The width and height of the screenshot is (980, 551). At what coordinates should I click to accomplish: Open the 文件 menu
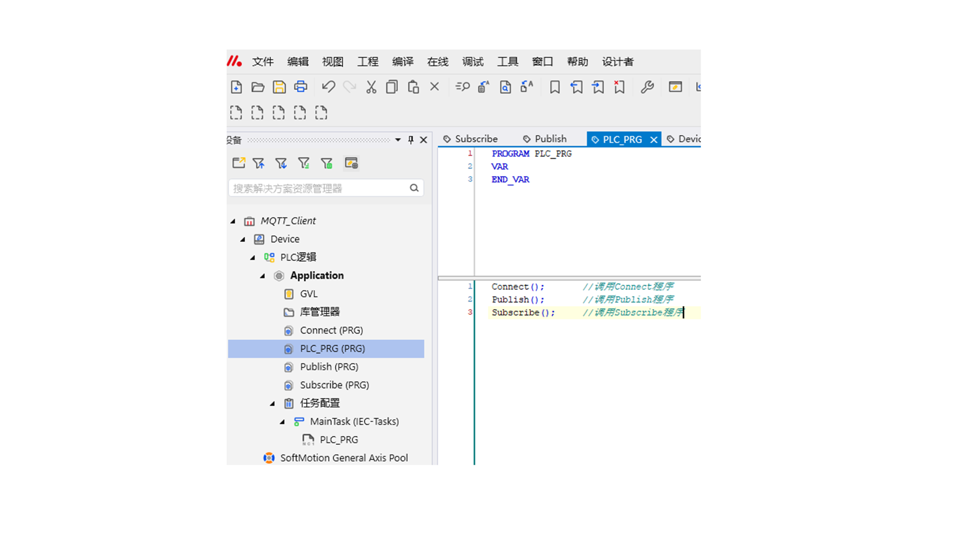click(263, 62)
